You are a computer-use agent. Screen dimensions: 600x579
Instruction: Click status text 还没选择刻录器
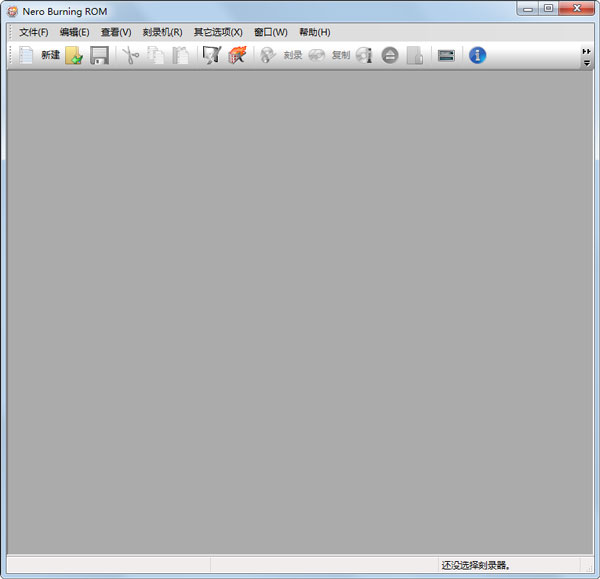click(476, 565)
